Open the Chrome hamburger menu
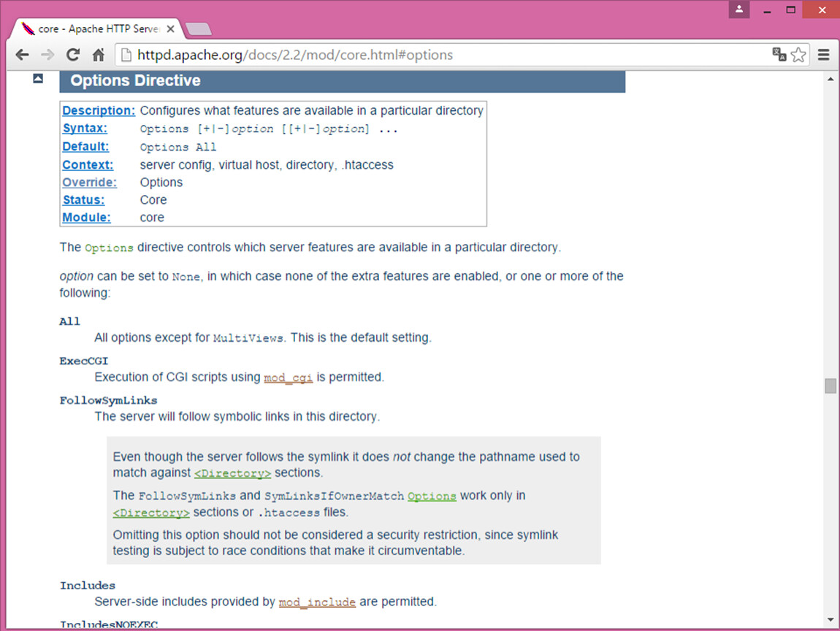This screenshot has height=631, width=840. (x=823, y=55)
